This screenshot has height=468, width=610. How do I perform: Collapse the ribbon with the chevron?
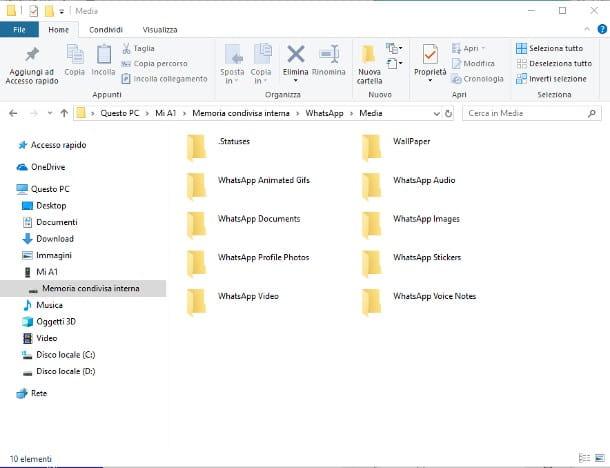click(587, 29)
